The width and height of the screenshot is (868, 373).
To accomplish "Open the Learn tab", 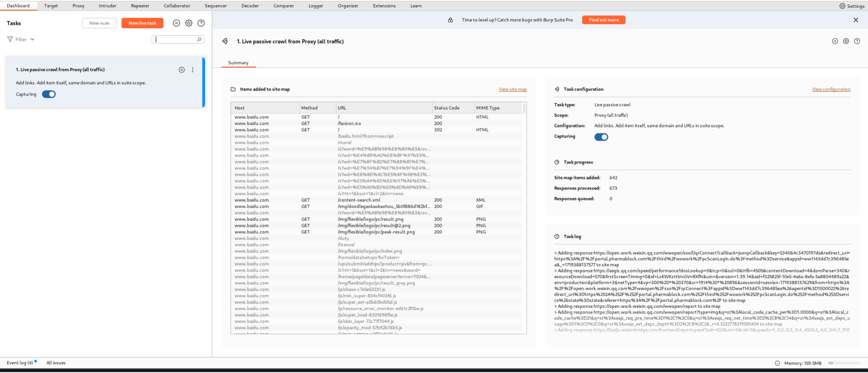I will tap(416, 6).
